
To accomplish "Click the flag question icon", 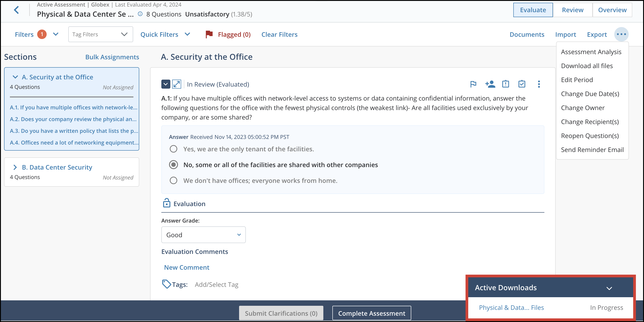I will (x=473, y=84).
